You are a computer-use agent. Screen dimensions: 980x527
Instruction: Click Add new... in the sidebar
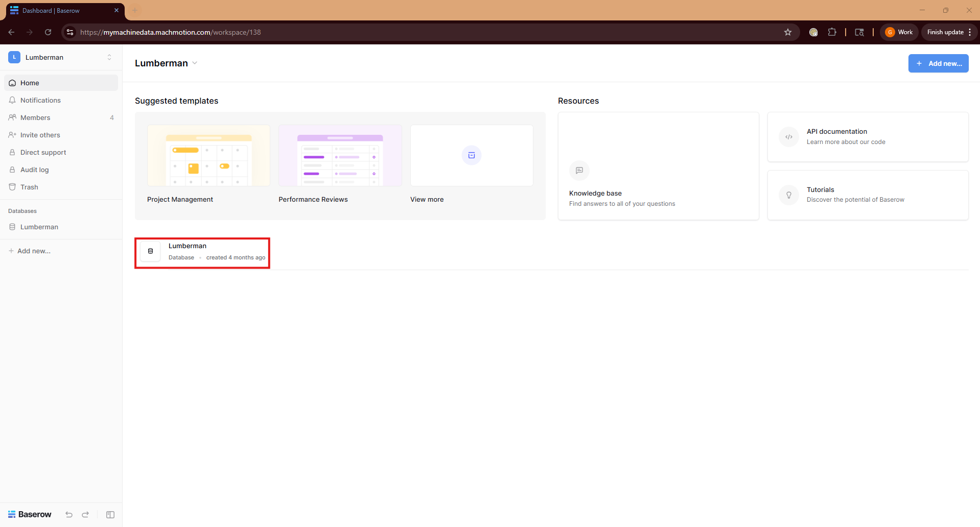click(x=30, y=251)
